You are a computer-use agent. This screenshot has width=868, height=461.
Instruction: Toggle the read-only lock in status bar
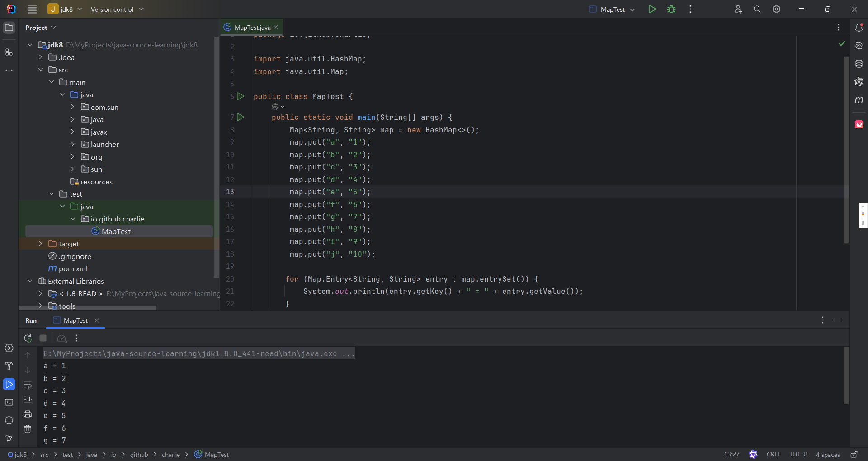pos(854,455)
